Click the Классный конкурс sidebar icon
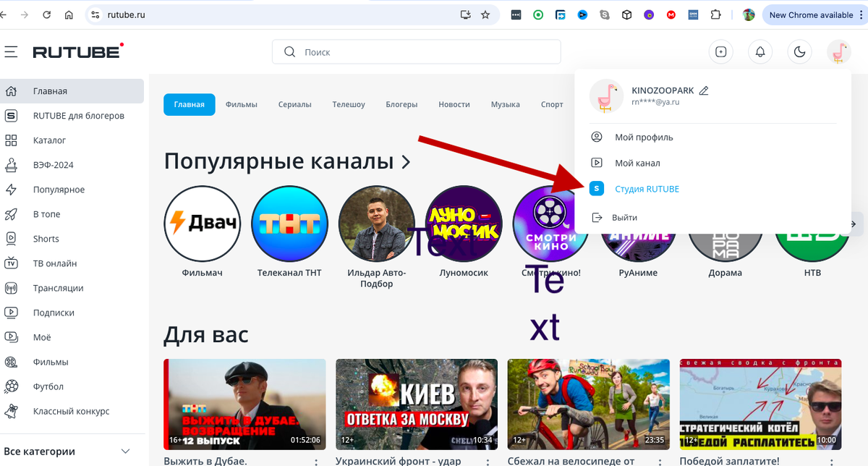 tap(12, 411)
